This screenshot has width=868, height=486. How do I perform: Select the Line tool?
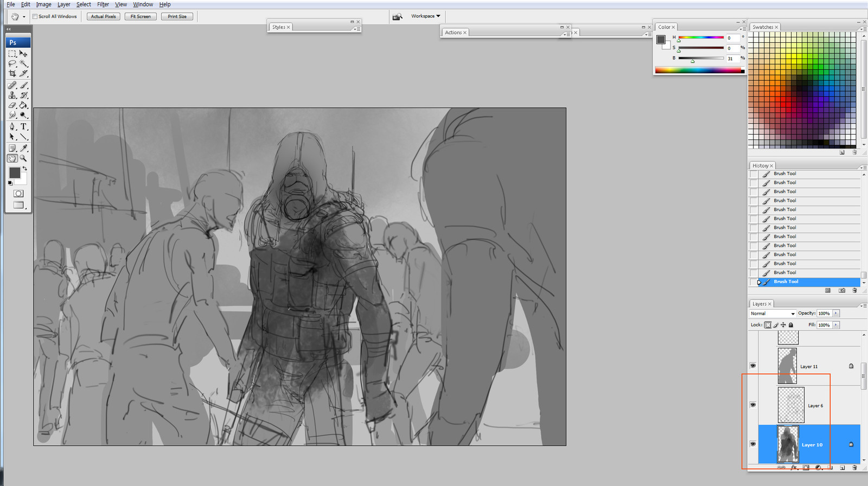(23, 137)
